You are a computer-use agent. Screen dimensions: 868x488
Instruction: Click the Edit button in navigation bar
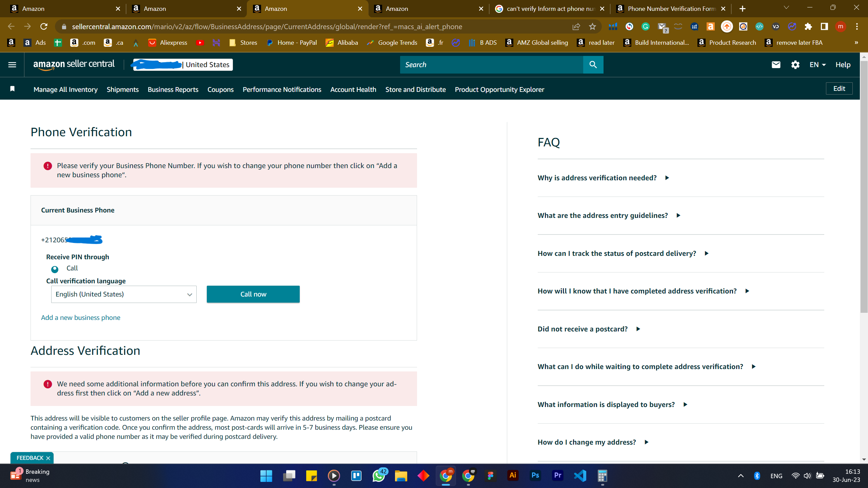click(x=839, y=88)
